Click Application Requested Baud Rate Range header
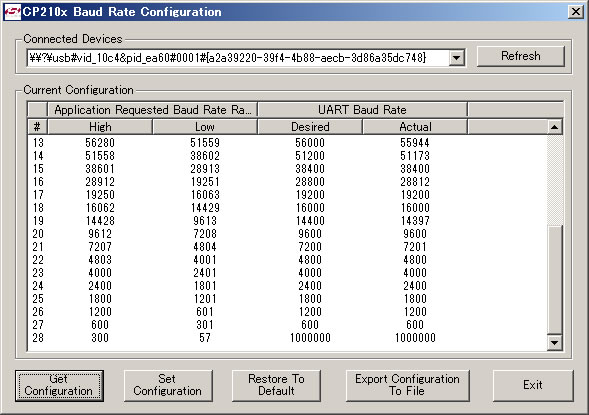 pyautogui.click(x=153, y=110)
